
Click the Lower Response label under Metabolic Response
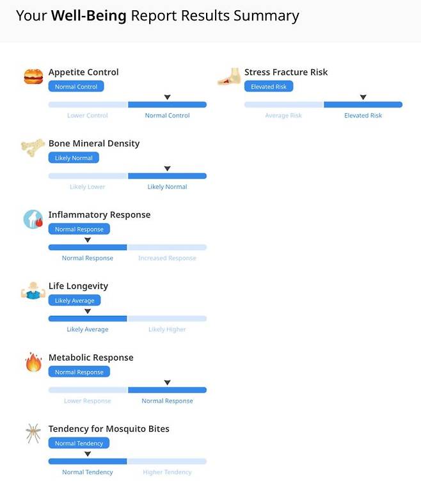click(x=88, y=401)
